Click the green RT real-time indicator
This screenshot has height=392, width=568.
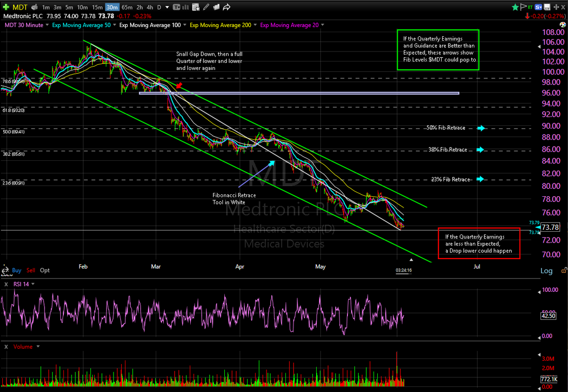[x=530, y=7]
